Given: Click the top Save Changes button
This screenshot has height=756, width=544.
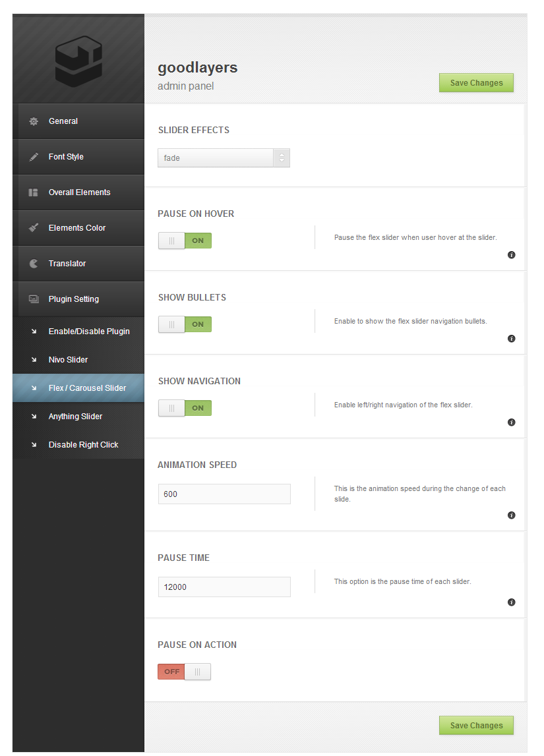Looking at the screenshot, I should tap(476, 83).
